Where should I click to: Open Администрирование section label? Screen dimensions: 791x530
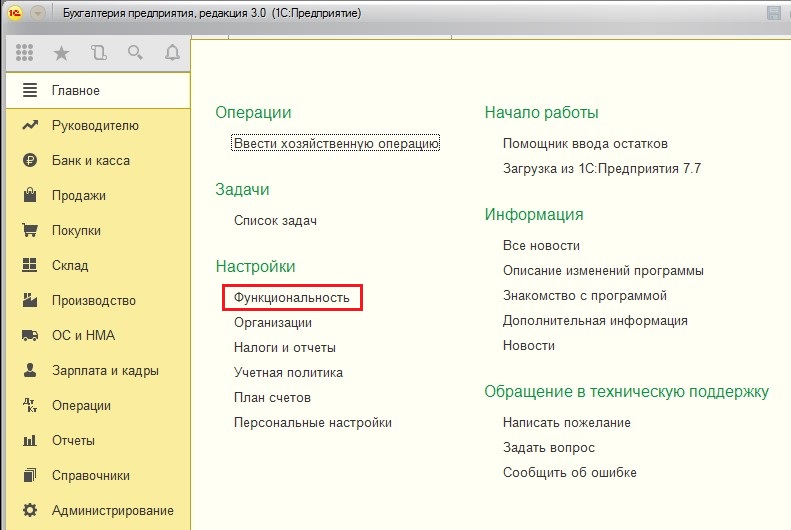pyautogui.click(x=112, y=510)
